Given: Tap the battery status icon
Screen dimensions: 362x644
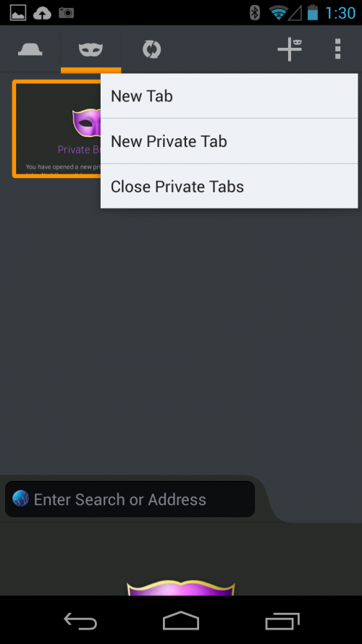Looking at the screenshot, I should [x=313, y=12].
